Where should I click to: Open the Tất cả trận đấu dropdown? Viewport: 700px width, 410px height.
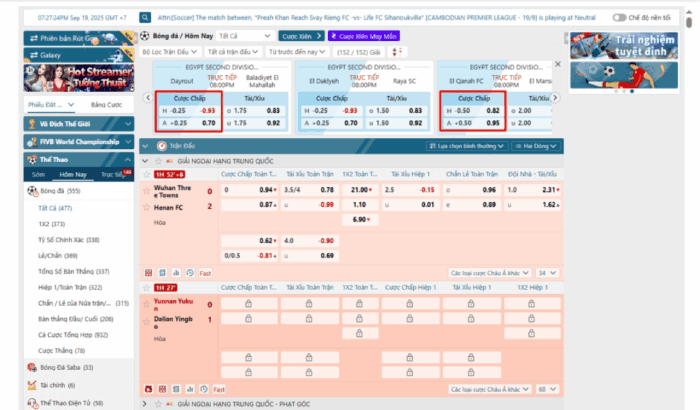[233, 52]
